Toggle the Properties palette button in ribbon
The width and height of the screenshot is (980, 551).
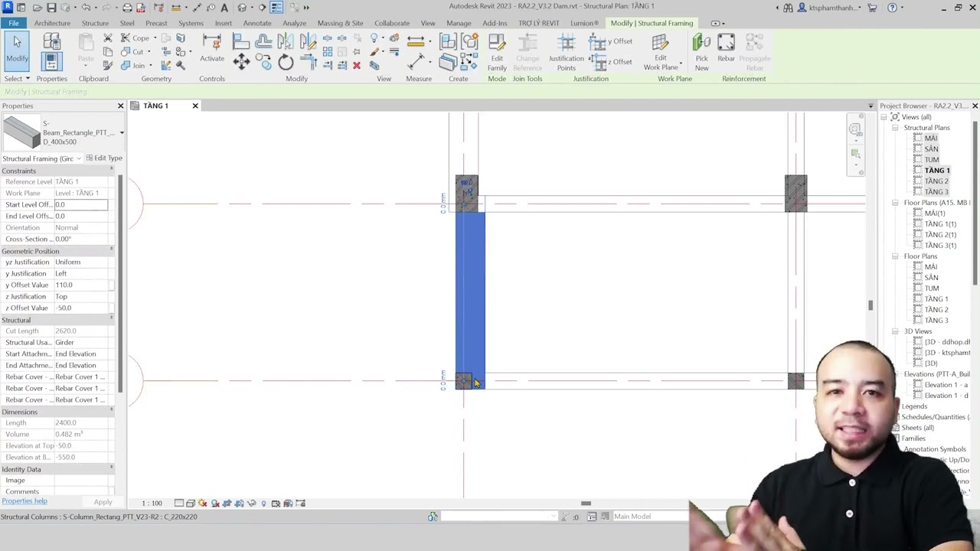coord(51,60)
